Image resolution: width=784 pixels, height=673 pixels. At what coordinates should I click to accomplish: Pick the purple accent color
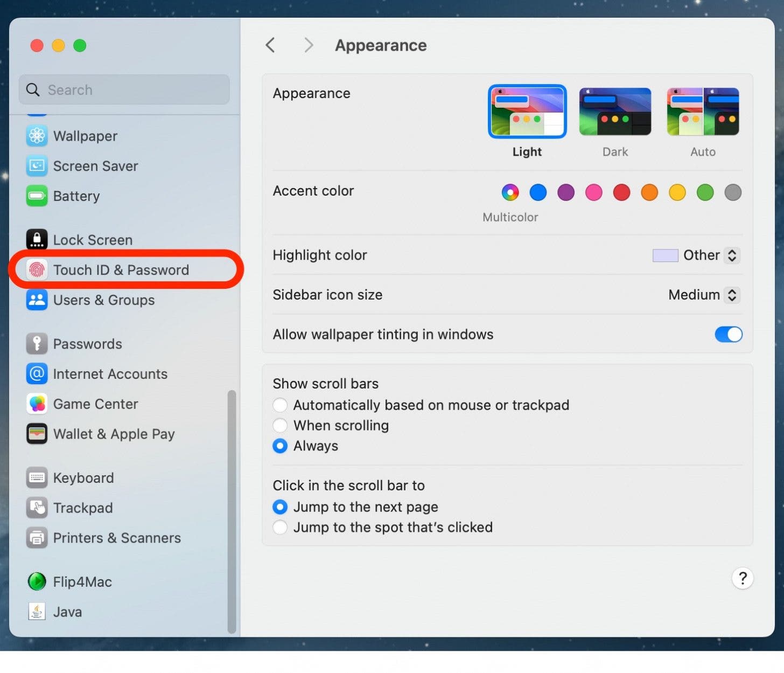point(565,192)
